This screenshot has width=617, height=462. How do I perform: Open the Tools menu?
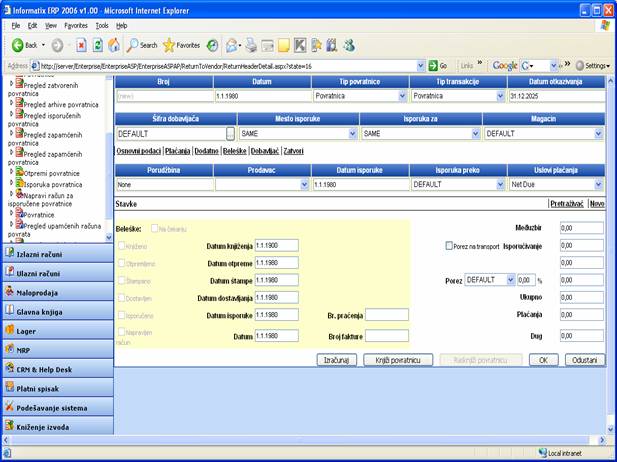102,26
